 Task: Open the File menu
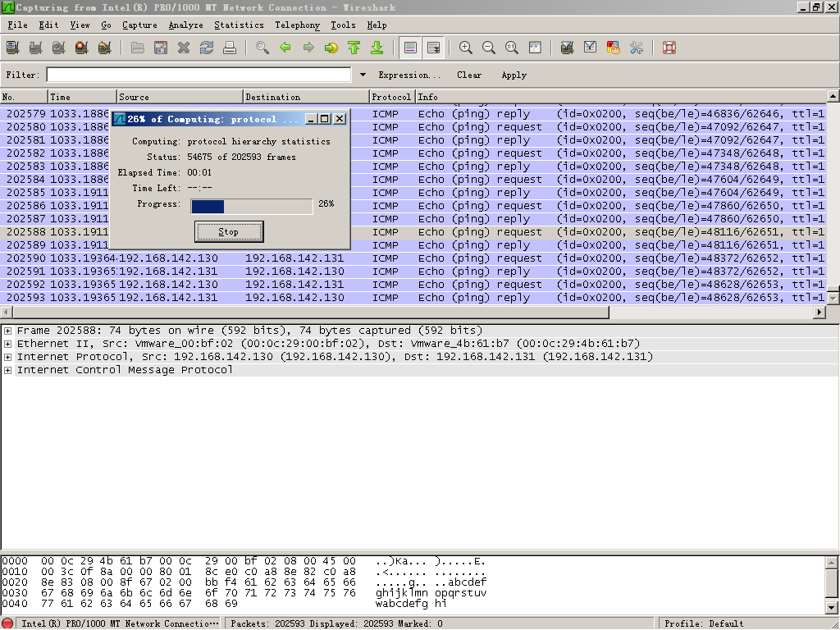[17, 25]
